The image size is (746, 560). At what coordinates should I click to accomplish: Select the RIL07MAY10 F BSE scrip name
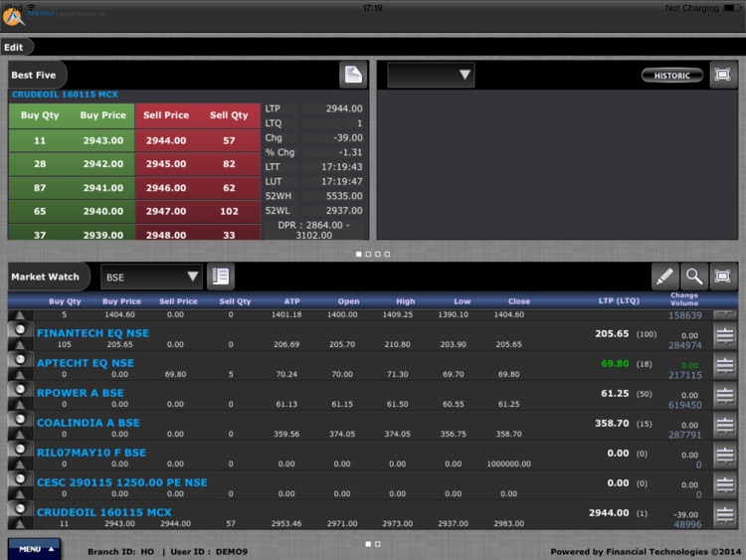coord(91,453)
